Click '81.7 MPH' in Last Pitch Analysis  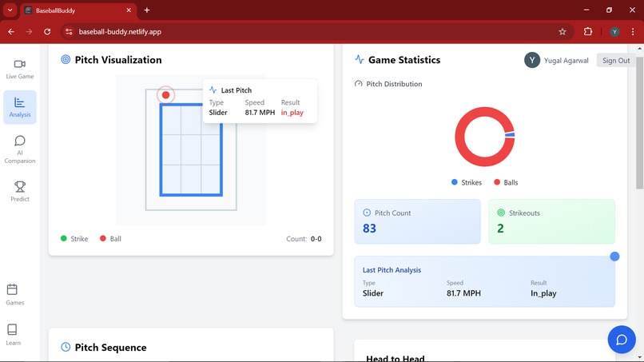463,293
